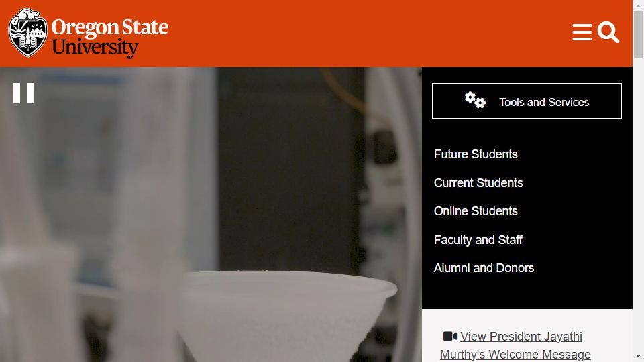Select Current Students
Screen dimensions: 644x362
pyautogui.click(x=478, y=183)
